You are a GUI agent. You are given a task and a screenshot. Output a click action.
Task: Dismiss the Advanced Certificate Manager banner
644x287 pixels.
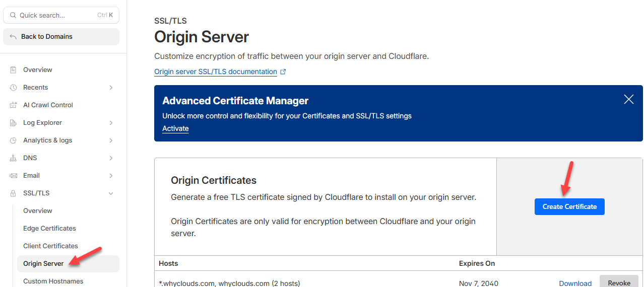tap(629, 99)
